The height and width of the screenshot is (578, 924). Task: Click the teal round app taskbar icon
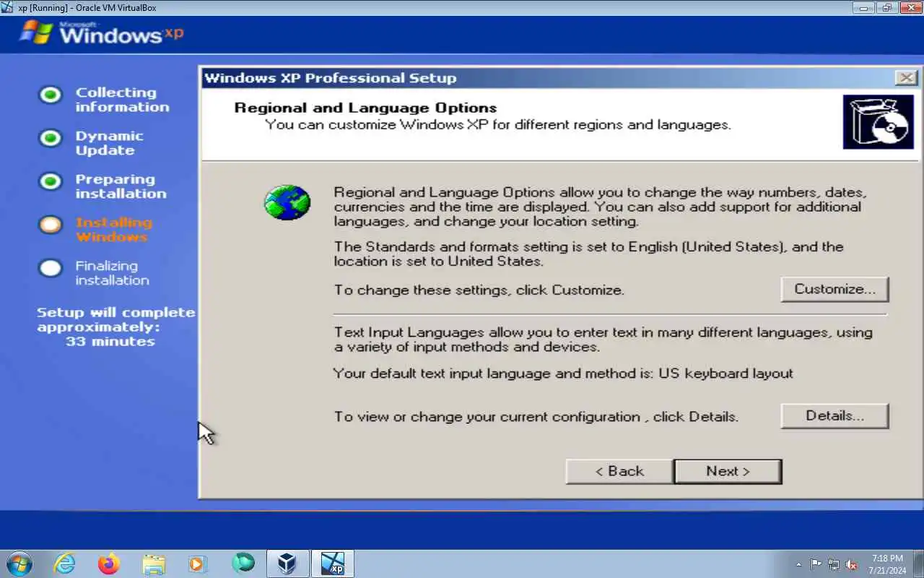pos(243,564)
